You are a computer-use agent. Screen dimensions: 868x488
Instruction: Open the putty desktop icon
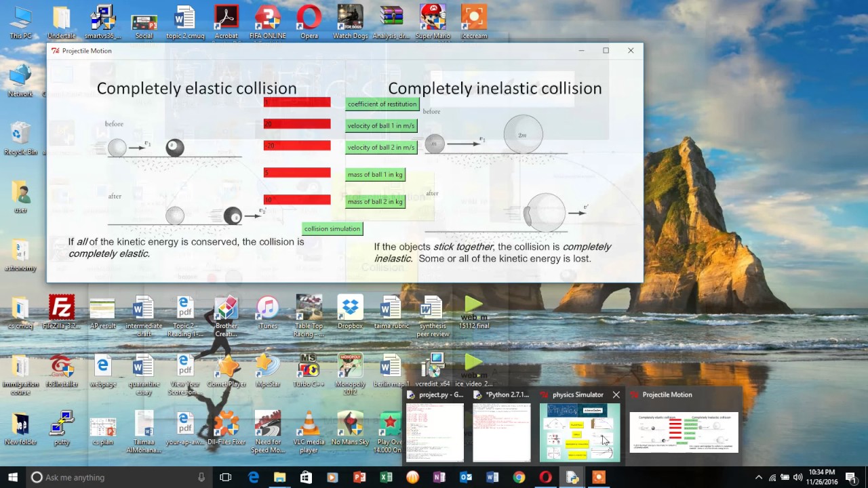point(62,428)
